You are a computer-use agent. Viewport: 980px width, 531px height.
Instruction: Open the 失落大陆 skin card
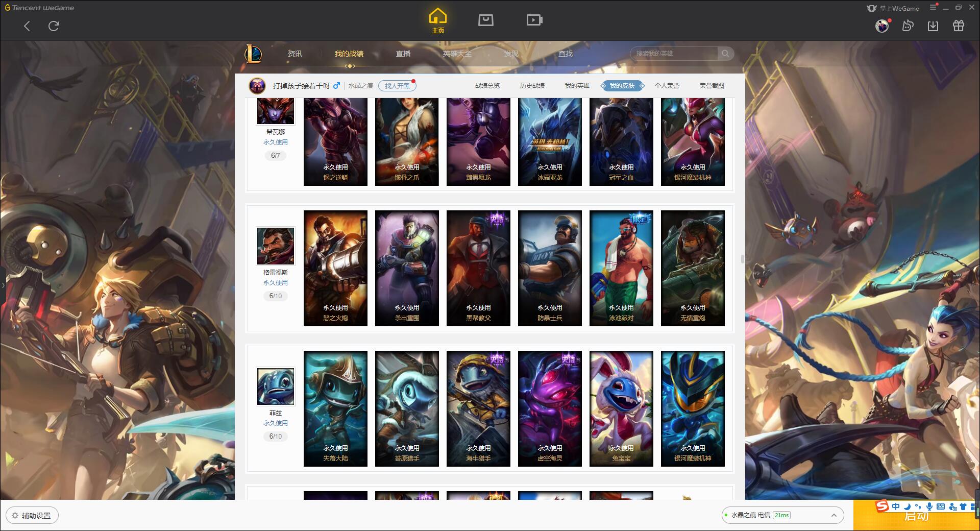point(335,408)
